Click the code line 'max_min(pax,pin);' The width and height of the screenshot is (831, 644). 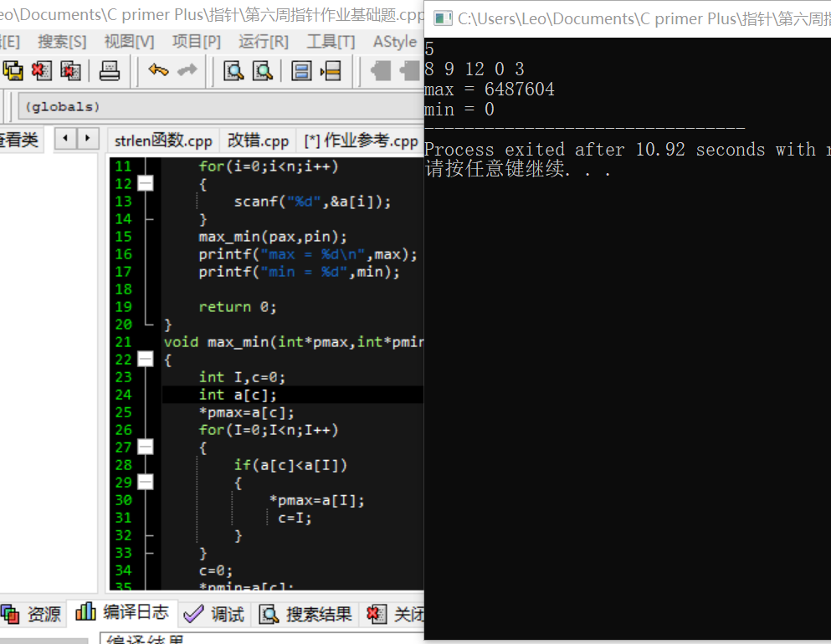(x=273, y=237)
